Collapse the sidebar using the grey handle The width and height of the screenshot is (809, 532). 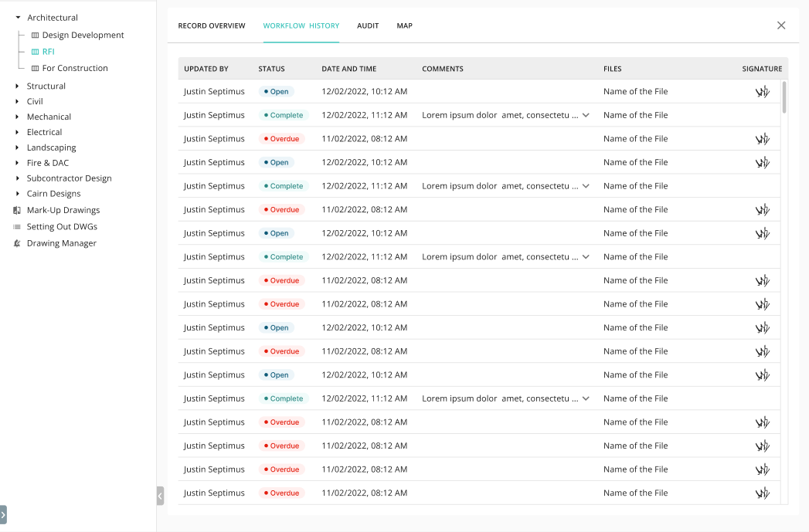(x=160, y=496)
